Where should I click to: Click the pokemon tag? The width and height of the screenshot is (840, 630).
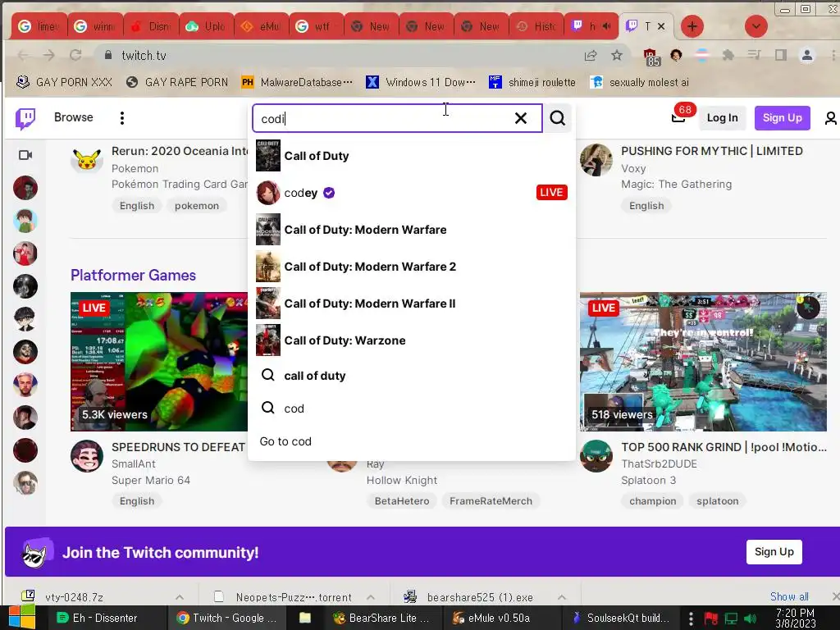197,206
